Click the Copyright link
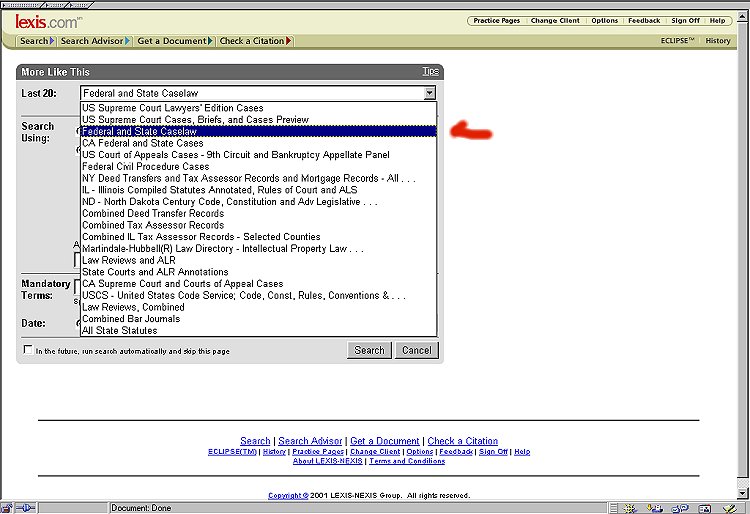The height and width of the screenshot is (514, 750). point(288,495)
